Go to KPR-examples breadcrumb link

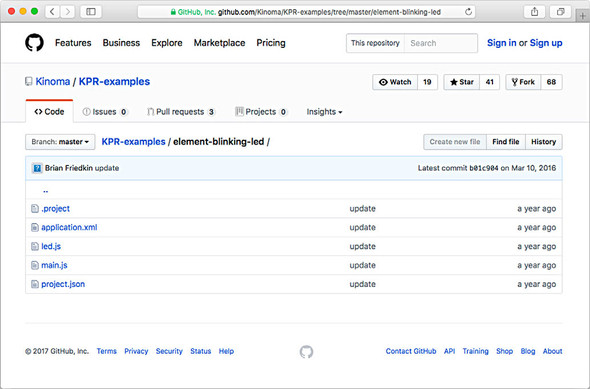click(x=134, y=142)
